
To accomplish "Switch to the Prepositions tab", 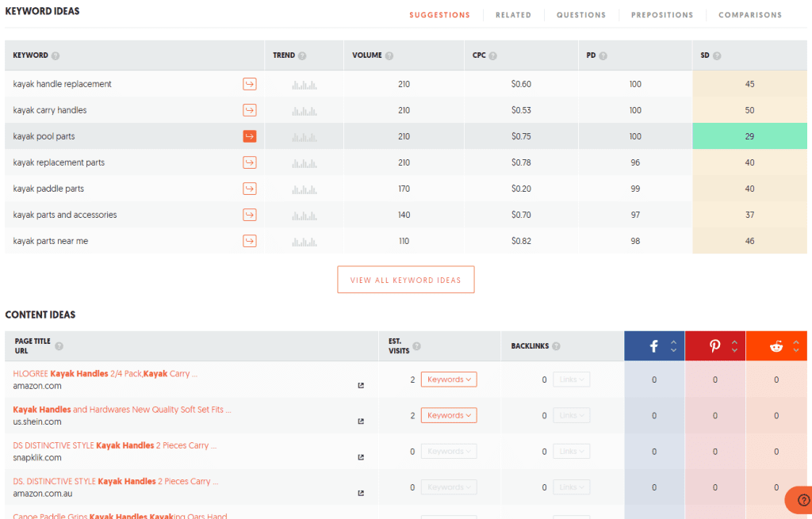I will (662, 15).
